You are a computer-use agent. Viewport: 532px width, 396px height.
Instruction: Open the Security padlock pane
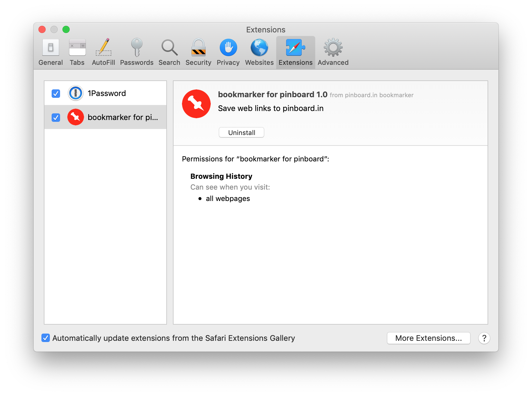tap(198, 52)
